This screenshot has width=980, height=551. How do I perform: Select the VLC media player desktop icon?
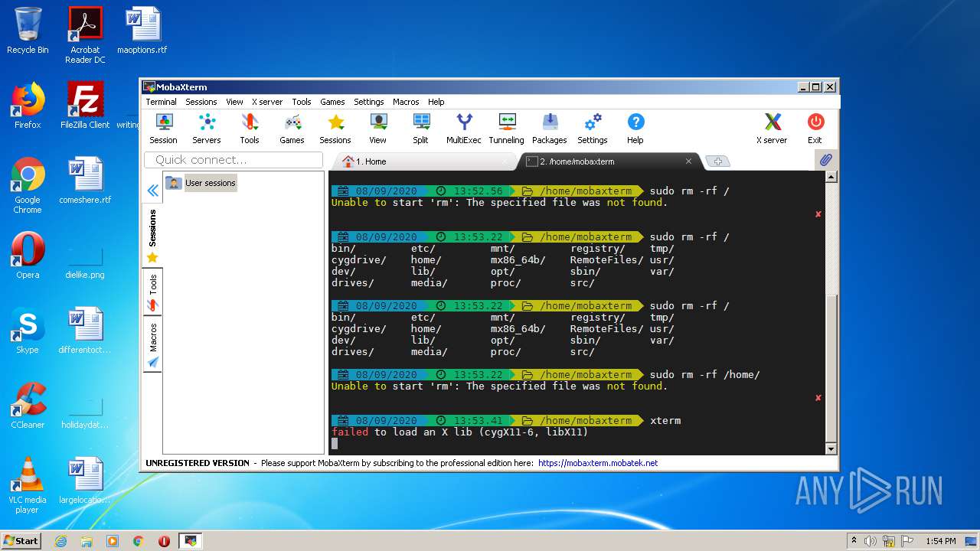coord(28,485)
